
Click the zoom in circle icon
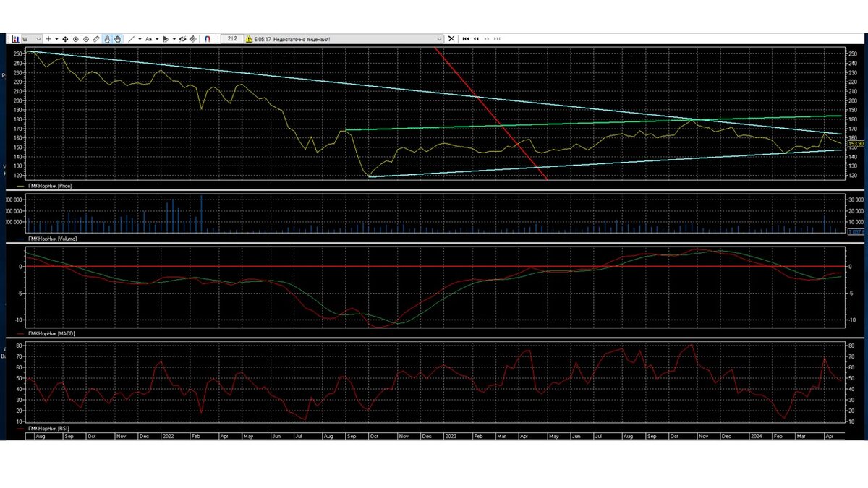76,39
